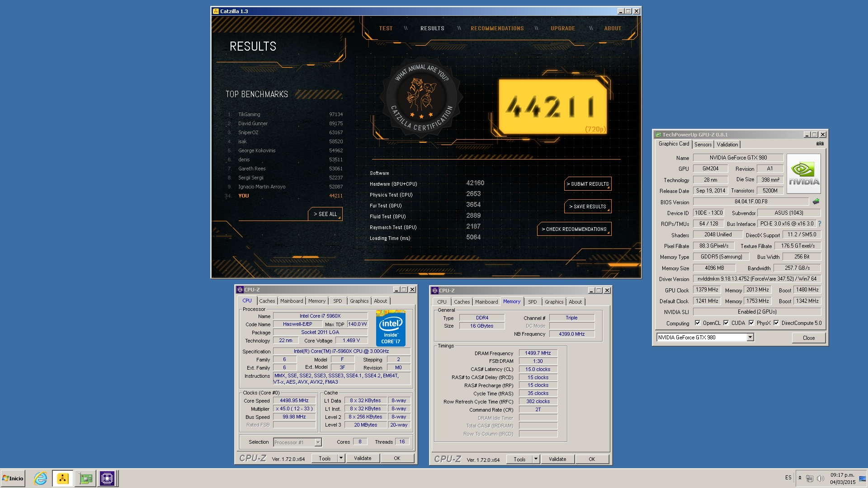The height and width of the screenshot is (488, 868).
Task: Click Close button in GPU-Z
Action: point(809,338)
